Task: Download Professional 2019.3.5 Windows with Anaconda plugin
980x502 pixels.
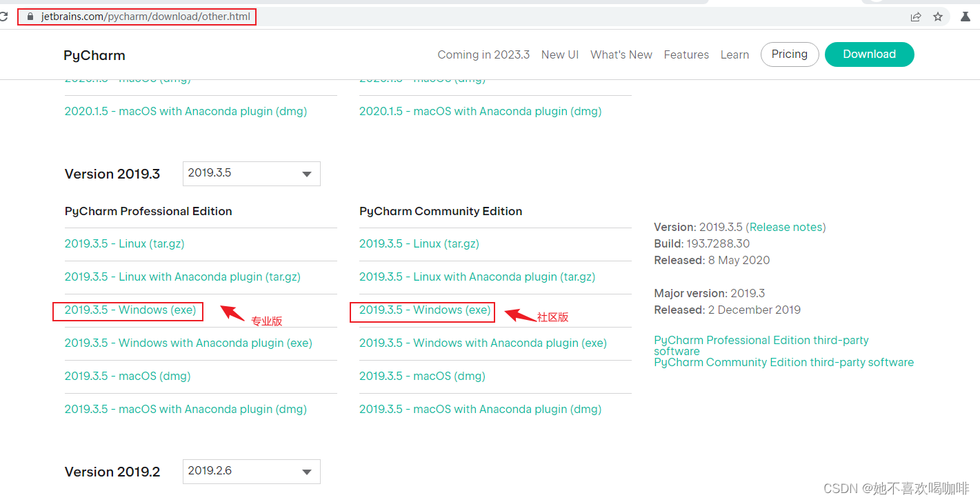Action: tap(188, 343)
